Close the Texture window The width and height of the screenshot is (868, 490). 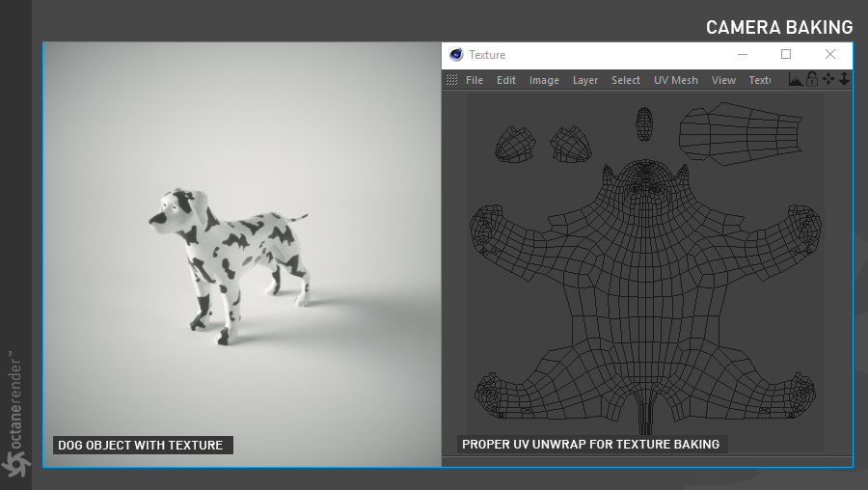[830, 54]
